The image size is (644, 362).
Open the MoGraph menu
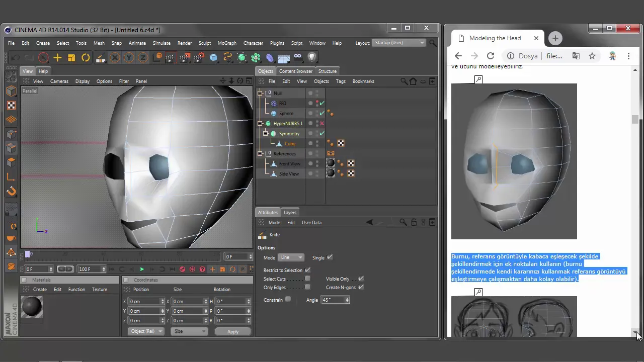pos(227,43)
